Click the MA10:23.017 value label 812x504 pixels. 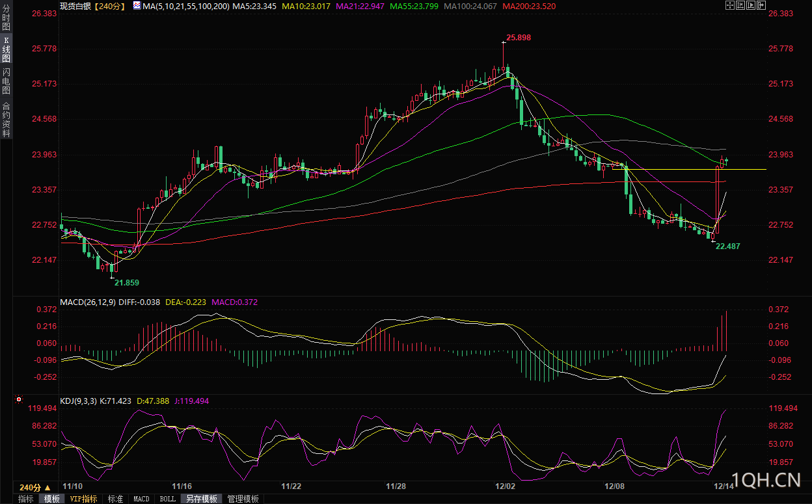pos(306,6)
